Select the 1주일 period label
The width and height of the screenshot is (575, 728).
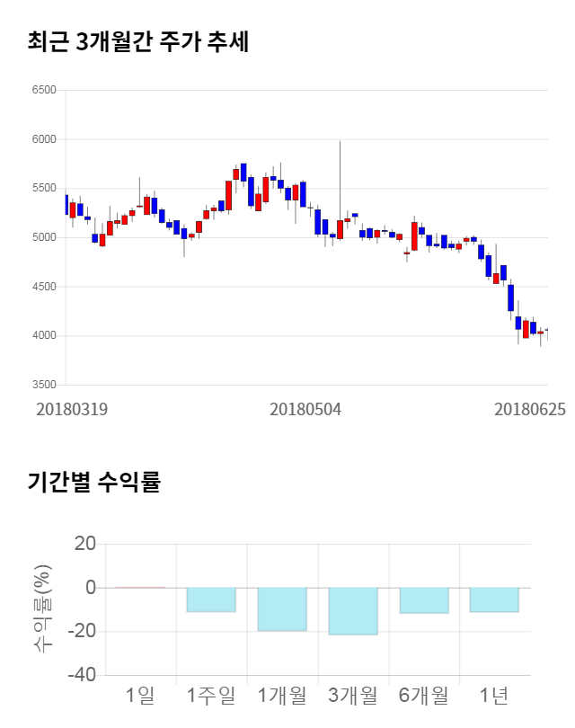(211, 695)
